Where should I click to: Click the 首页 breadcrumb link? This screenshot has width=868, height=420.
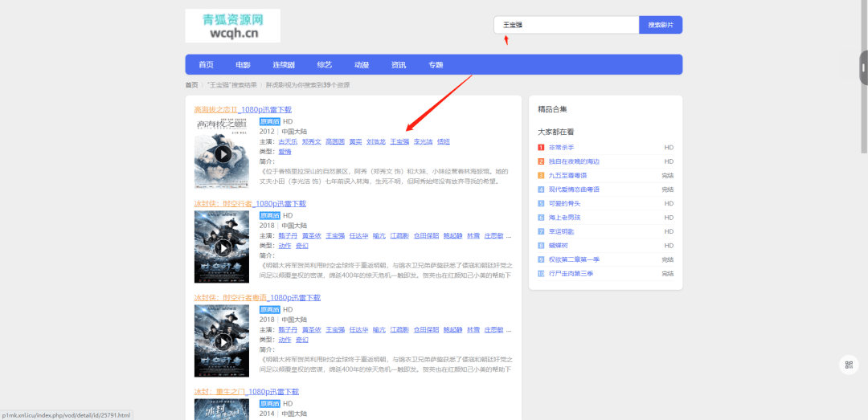click(191, 84)
